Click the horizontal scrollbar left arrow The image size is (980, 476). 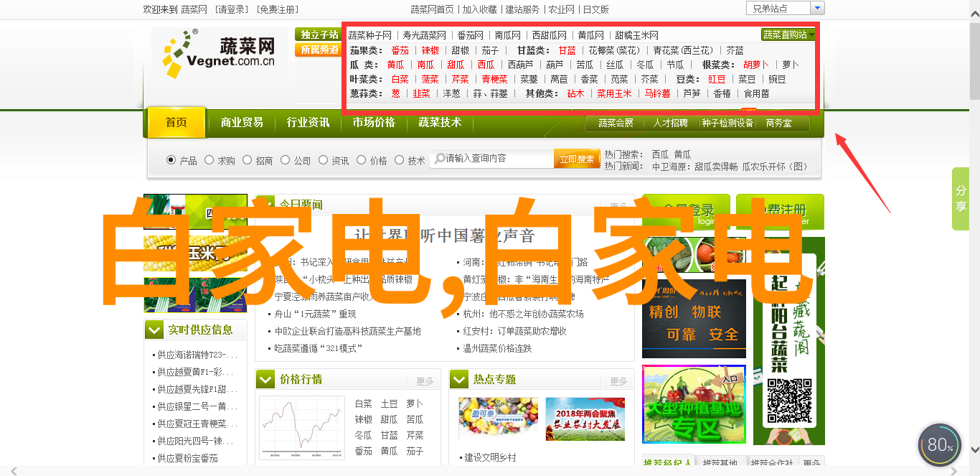coord(12,470)
